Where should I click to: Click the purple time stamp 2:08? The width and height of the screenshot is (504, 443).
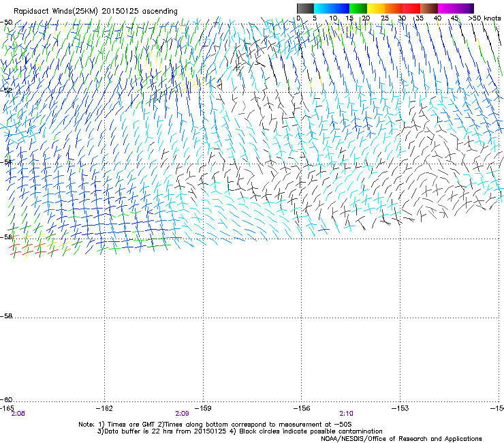tap(18, 414)
